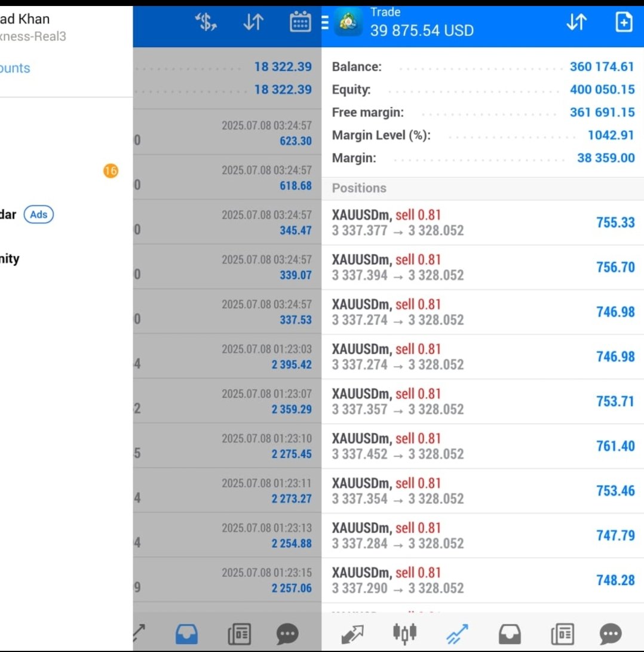This screenshot has height=652, width=644.
Task: Tap the Khan account name in drawer
Action: [x=24, y=19]
